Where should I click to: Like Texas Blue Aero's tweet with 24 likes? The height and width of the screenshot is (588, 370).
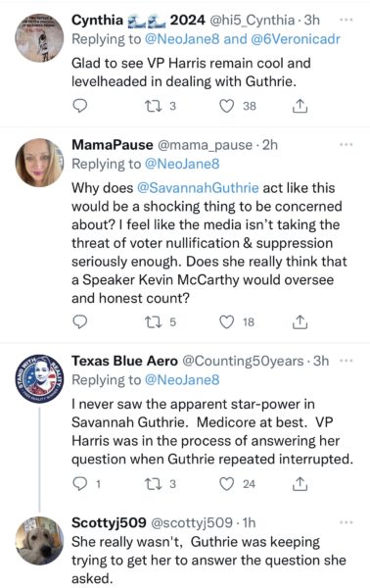click(226, 484)
